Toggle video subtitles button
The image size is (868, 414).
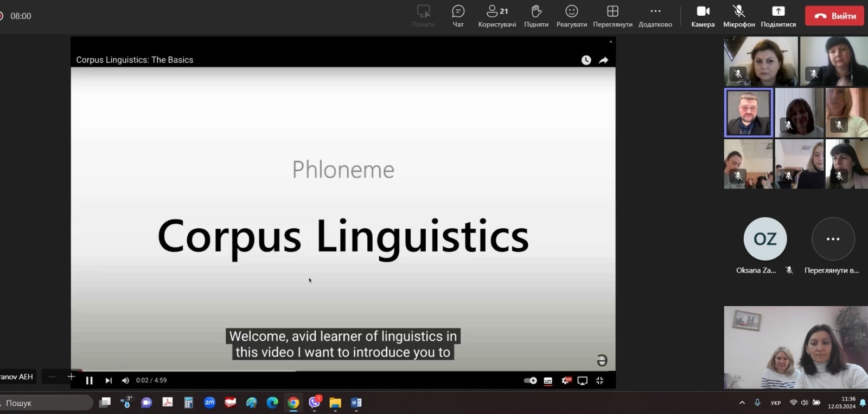point(548,380)
